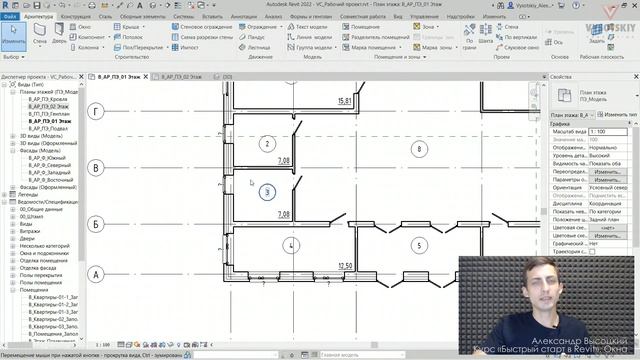Select the Линия модели tool
The height and width of the screenshot is (360, 640).
tap(309, 37)
